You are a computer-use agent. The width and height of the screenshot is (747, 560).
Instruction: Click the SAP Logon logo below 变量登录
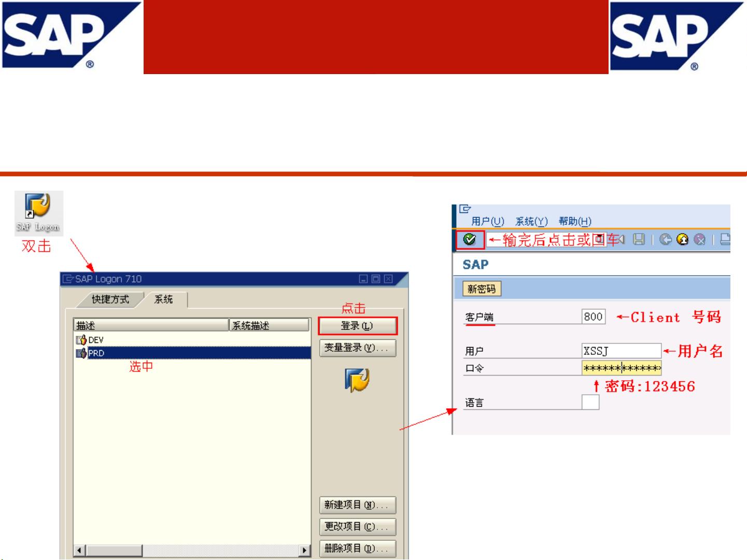tap(357, 380)
